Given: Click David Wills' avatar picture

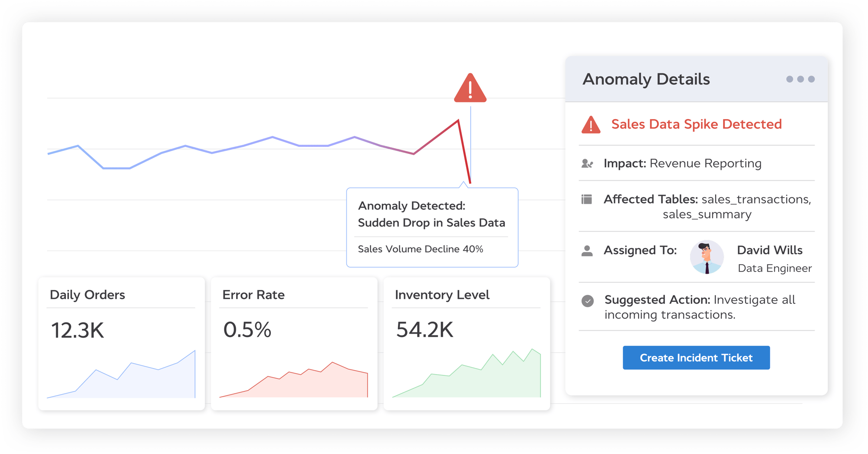Looking at the screenshot, I should click(x=707, y=257).
